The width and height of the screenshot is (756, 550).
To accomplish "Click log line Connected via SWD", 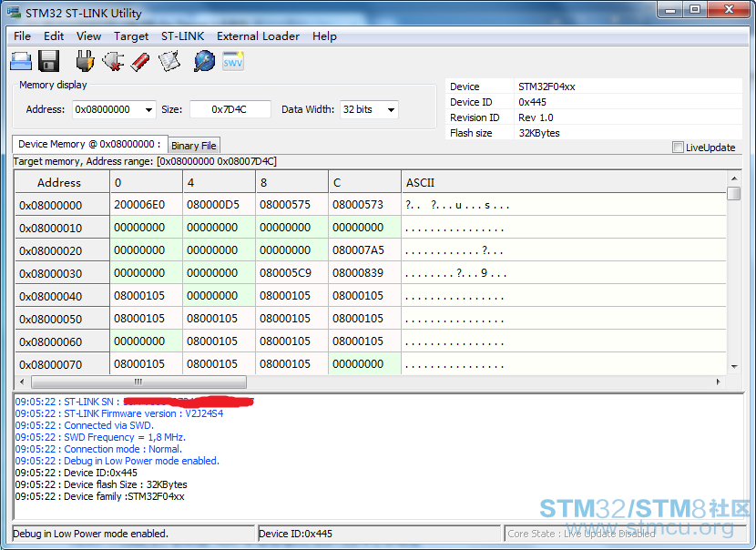I will click(x=85, y=425).
